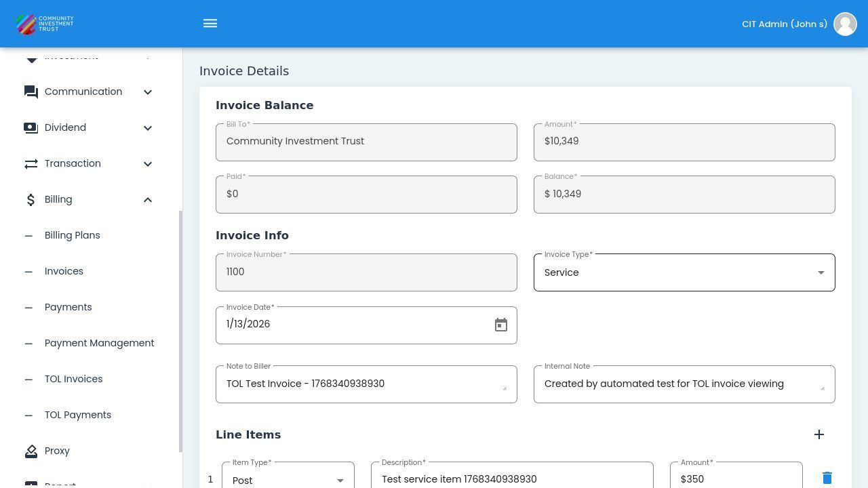
Task: Expand the Communication menu chevron
Action: (x=147, y=92)
